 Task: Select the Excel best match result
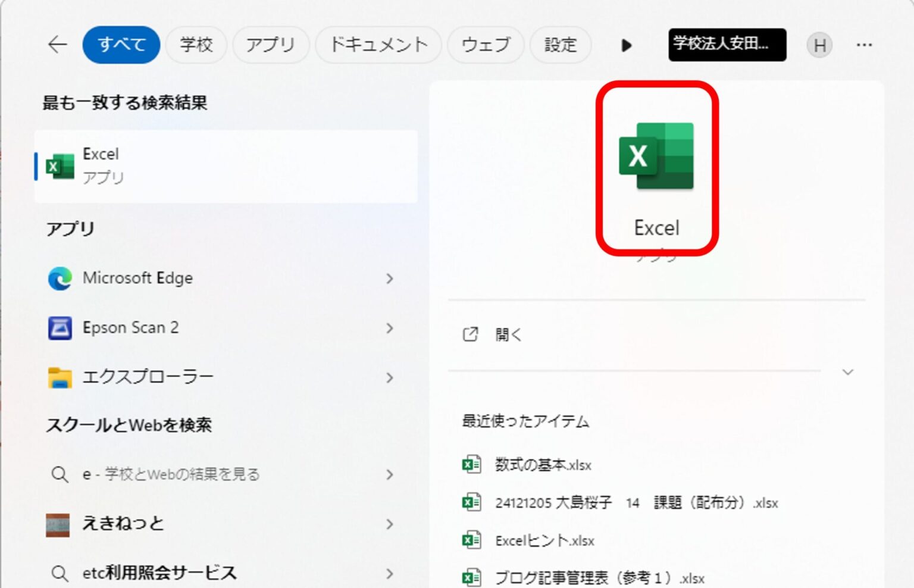(226, 166)
